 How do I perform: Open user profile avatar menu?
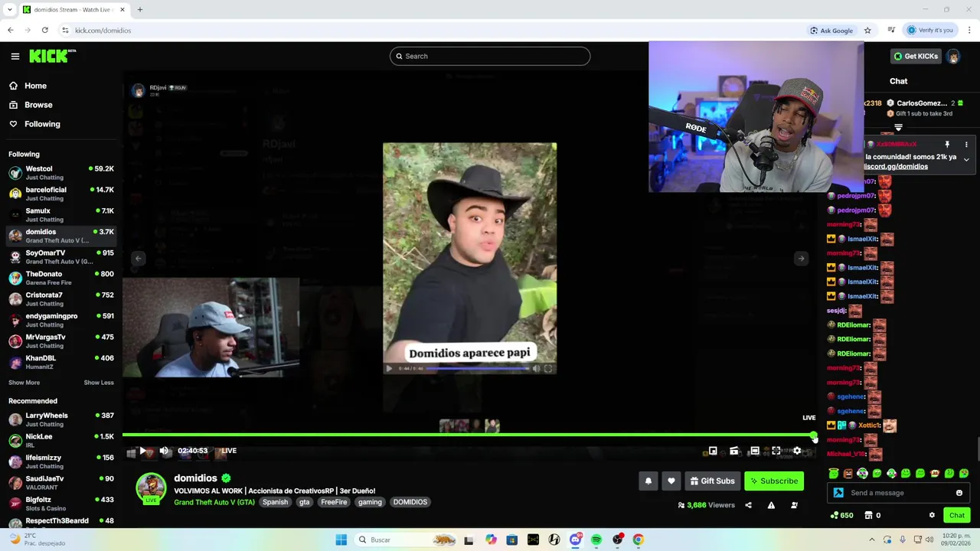pos(953,56)
